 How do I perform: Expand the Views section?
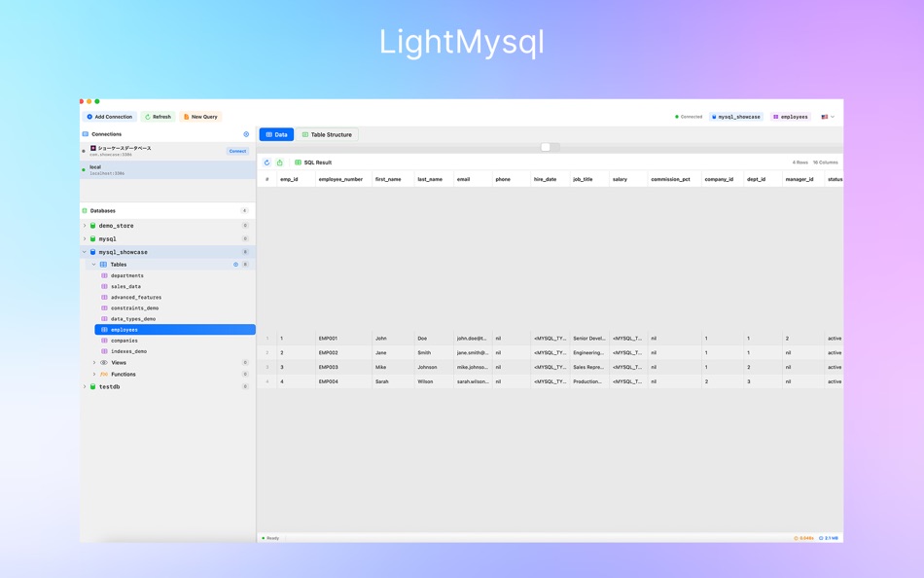[92, 362]
